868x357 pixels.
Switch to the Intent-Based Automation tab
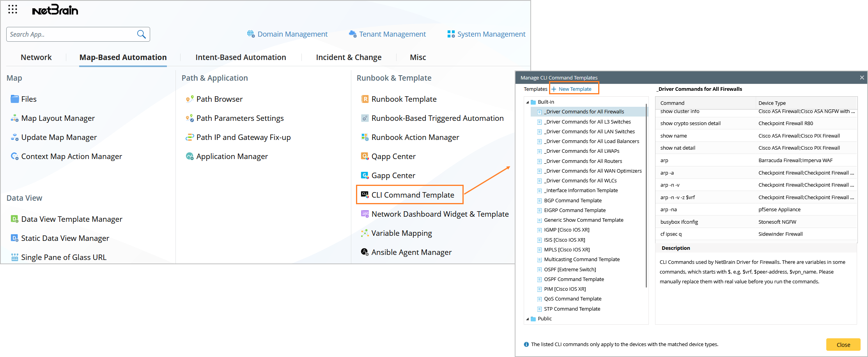click(x=241, y=57)
